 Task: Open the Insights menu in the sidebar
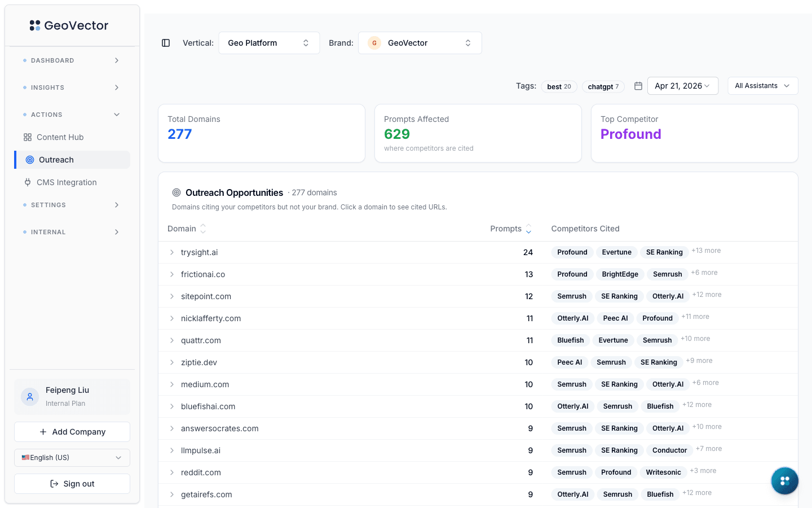tap(72, 87)
